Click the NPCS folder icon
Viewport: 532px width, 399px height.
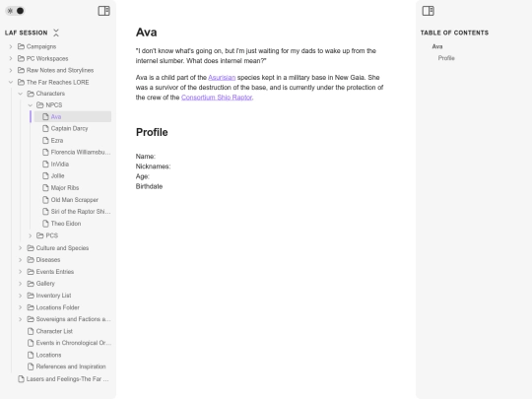(40, 105)
